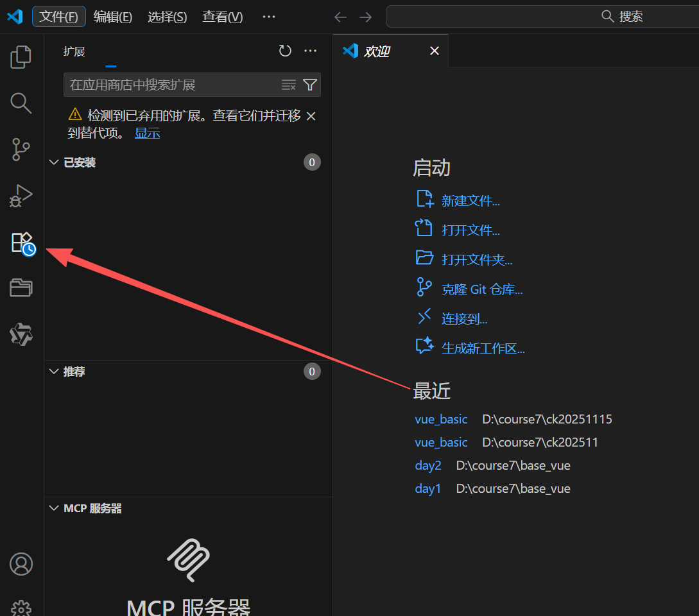This screenshot has height=616, width=699.
Task: Click the title bar 搜索 command box
Action: (x=542, y=17)
